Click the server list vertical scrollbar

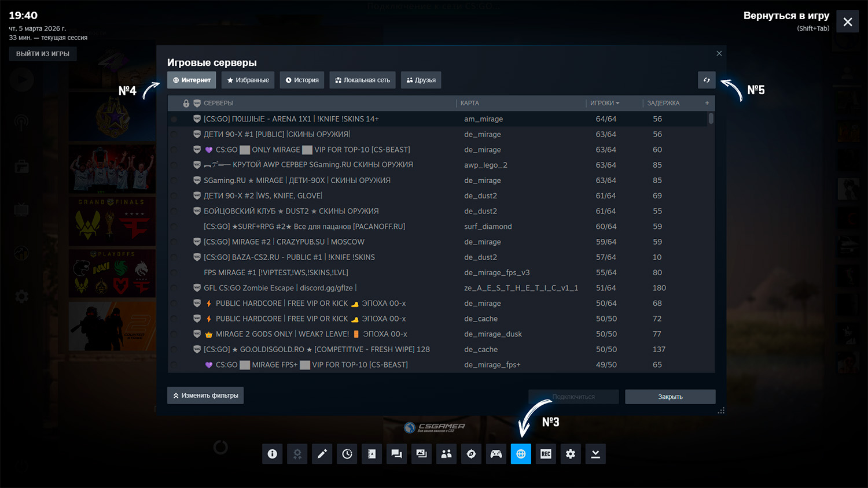coord(711,119)
